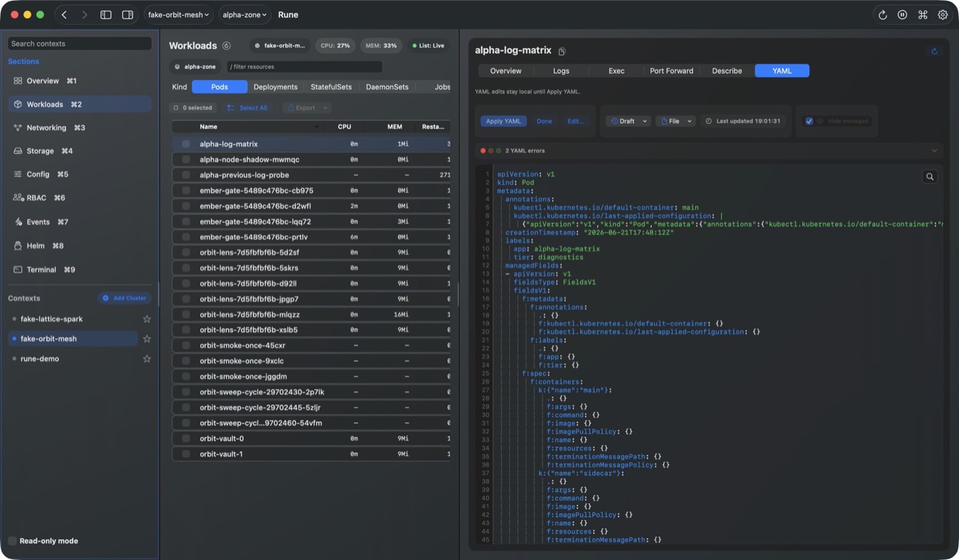
Task: Open the alpha-zone pill beside filter resources
Action: tap(195, 67)
